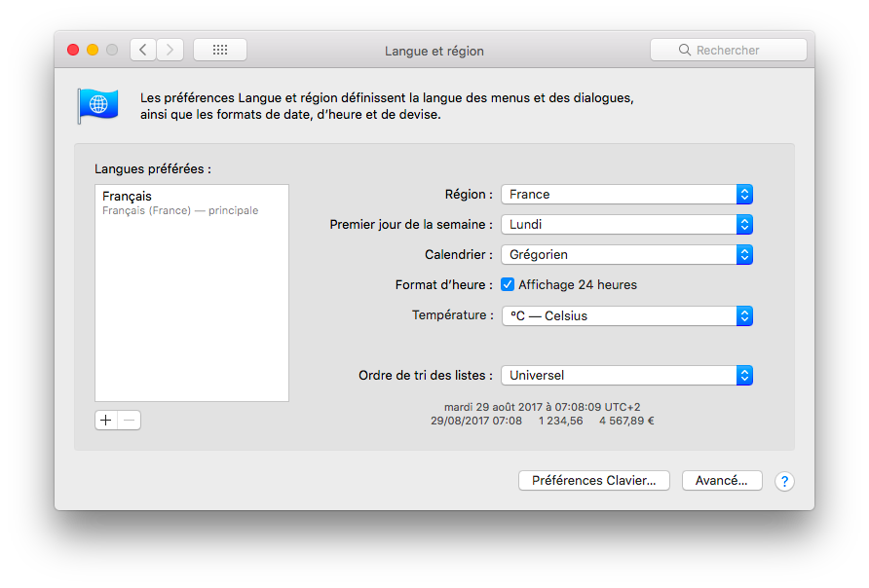Click the Préférences Clavier button
Screen dimensions: 869x588
click(594, 481)
